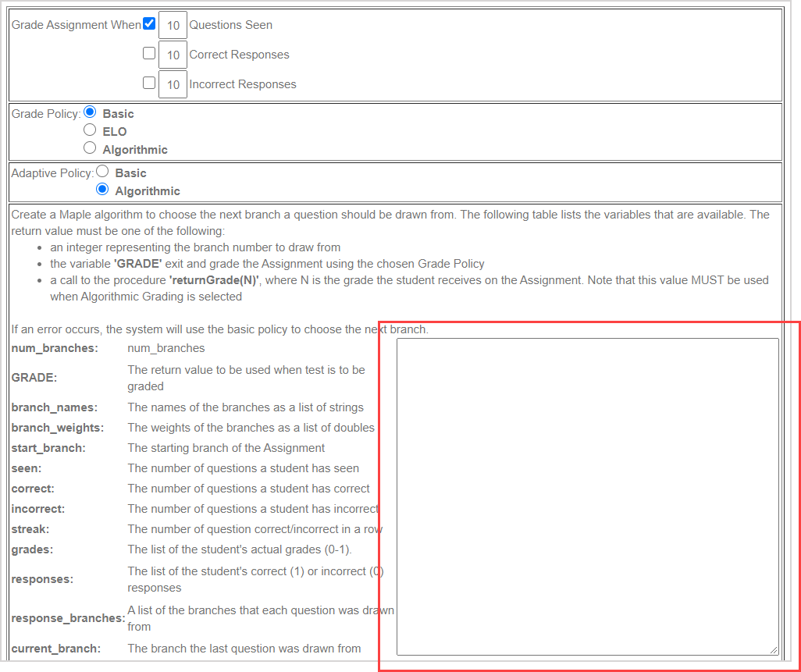This screenshot has width=801, height=672.
Task: Select Basic radio under Grade Policy
Action: (x=90, y=112)
